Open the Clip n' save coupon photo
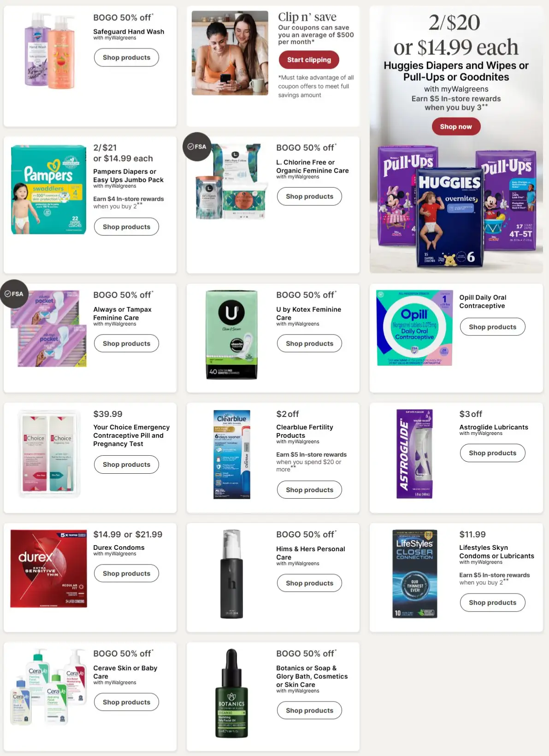 [x=230, y=53]
